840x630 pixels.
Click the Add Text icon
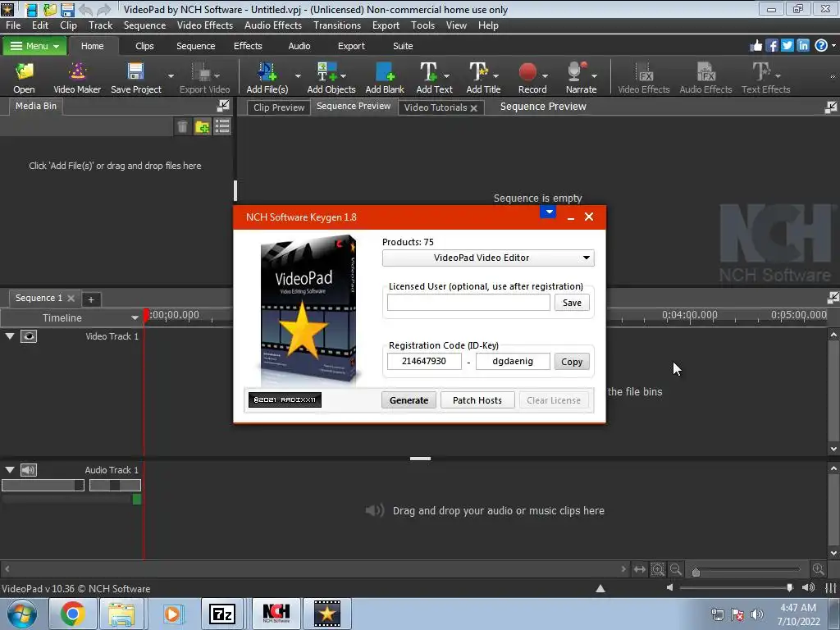point(428,71)
